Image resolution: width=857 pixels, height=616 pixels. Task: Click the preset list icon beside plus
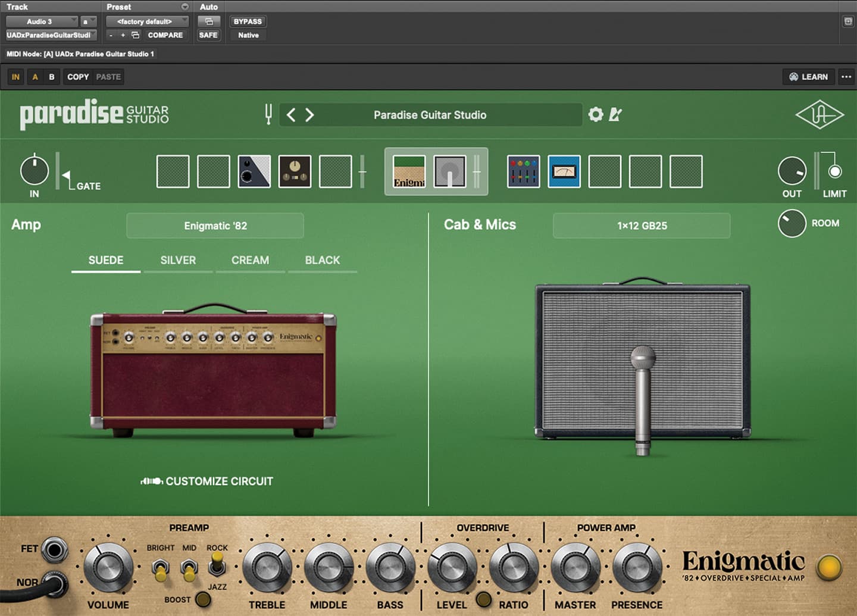(x=136, y=35)
